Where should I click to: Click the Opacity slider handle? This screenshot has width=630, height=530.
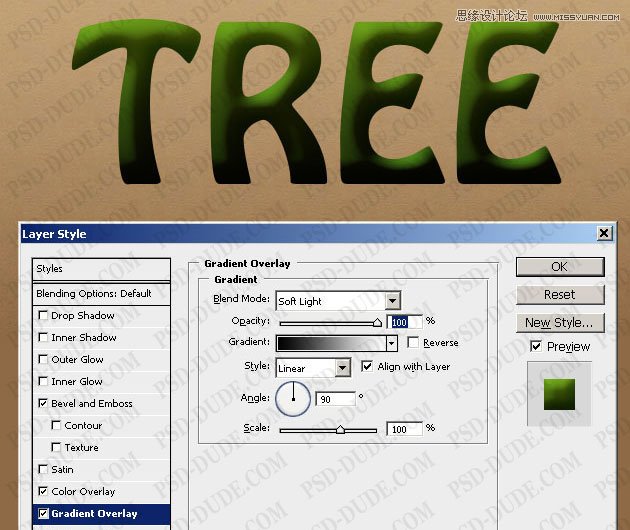pyautogui.click(x=377, y=322)
